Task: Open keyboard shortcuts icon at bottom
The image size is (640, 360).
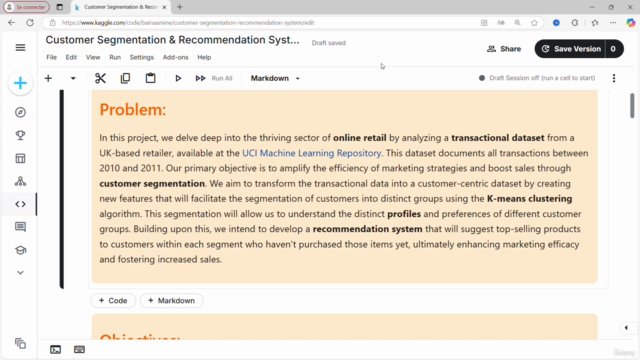Action: 79,349
